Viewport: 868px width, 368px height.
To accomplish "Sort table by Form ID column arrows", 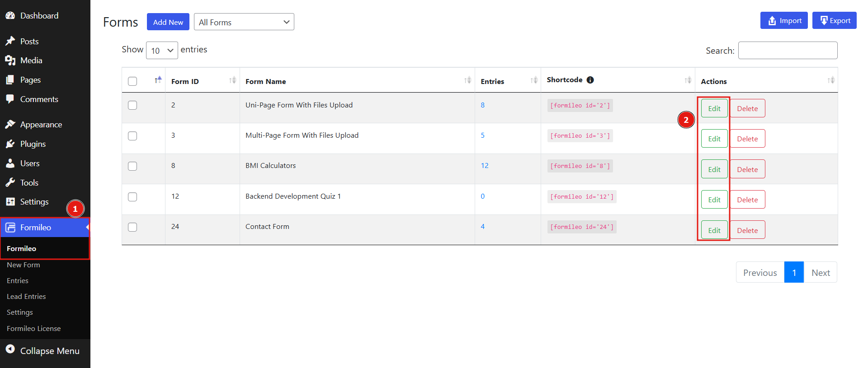I will point(232,80).
